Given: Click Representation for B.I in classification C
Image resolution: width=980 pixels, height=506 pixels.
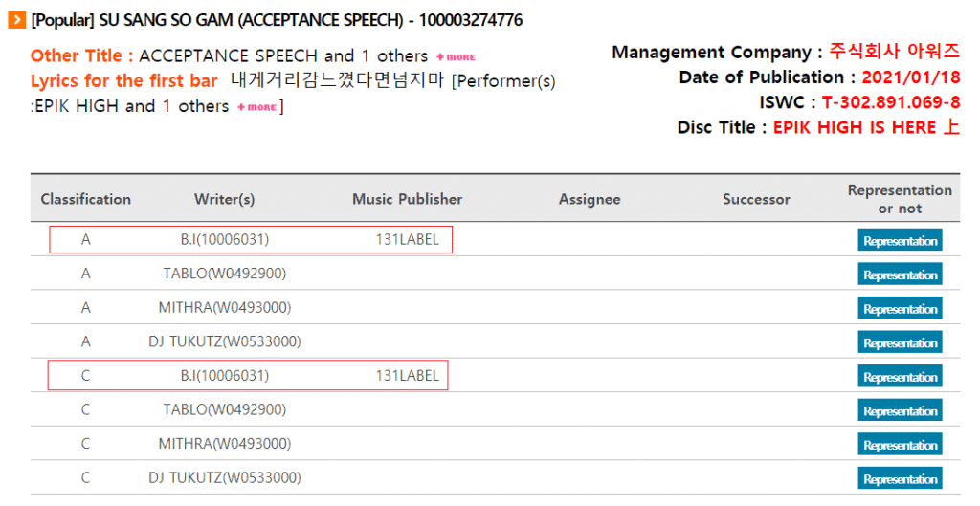Looking at the screenshot, I should pos(900,377).
